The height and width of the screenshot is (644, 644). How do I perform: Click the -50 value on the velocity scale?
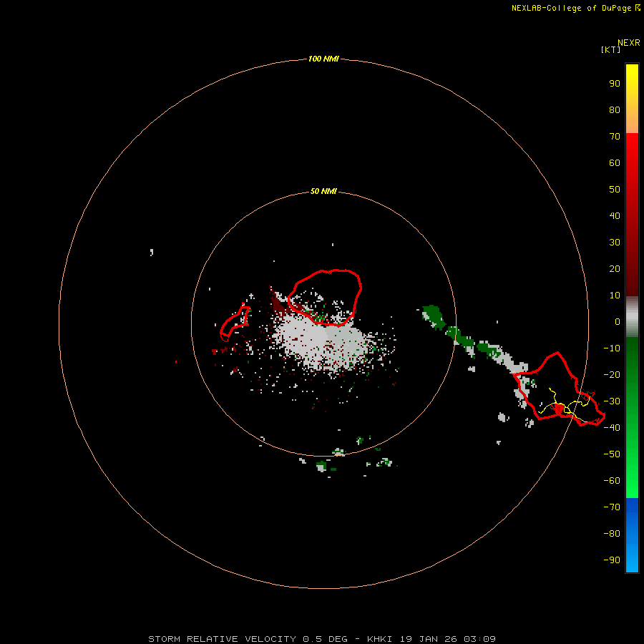point(612,454)
